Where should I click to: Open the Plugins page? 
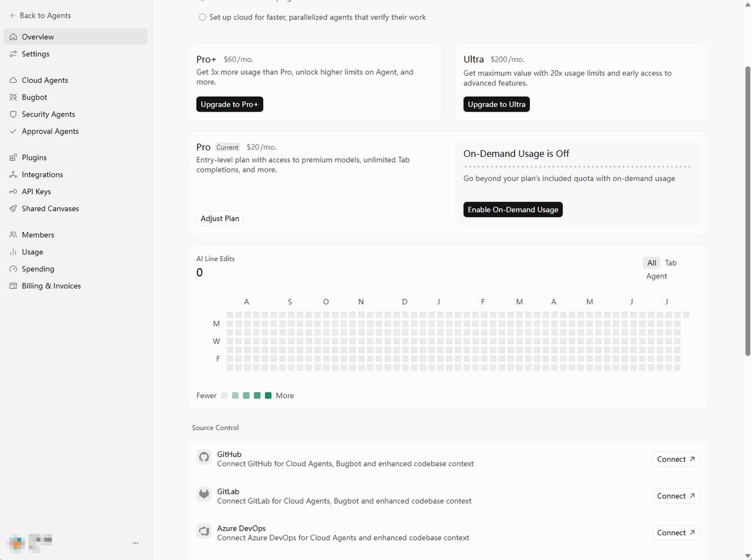75,157
